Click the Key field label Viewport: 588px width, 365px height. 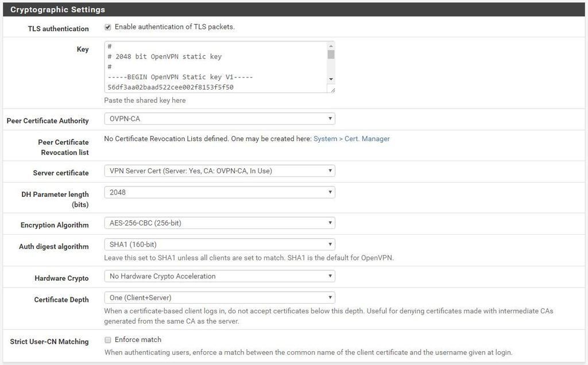click(83, 49)
